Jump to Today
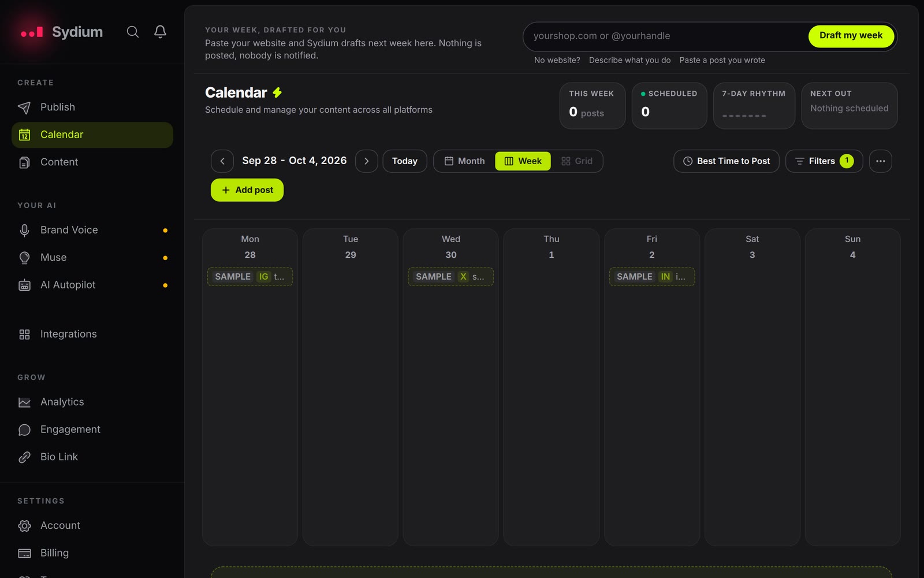This screenshot has height=578, width=924. coord(405,161)
